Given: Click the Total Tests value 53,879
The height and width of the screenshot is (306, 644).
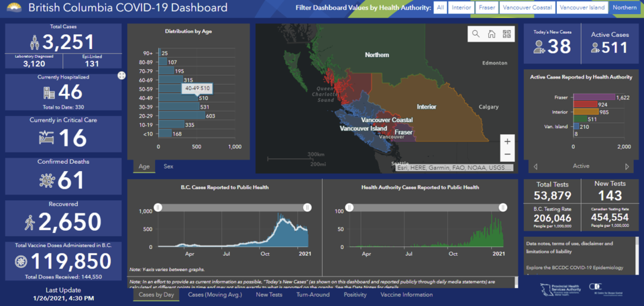Looking at the screenshot, I should click(x=552, y=195).
